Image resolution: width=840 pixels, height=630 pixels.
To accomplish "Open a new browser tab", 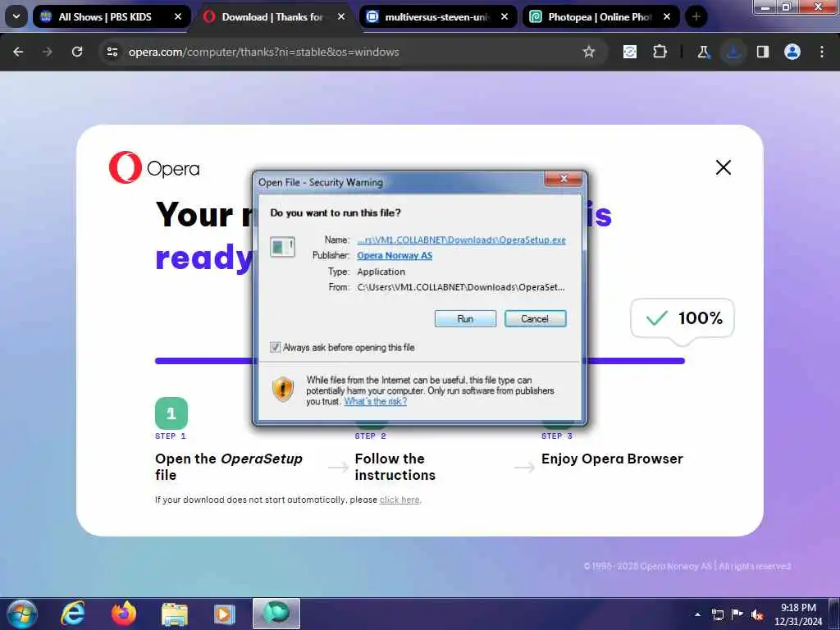I will 696,16.
